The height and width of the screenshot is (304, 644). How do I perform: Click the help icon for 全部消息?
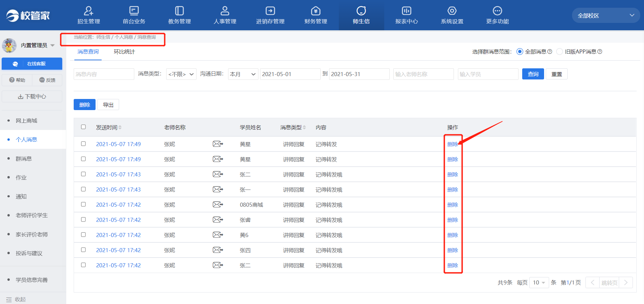click(550, 52)
